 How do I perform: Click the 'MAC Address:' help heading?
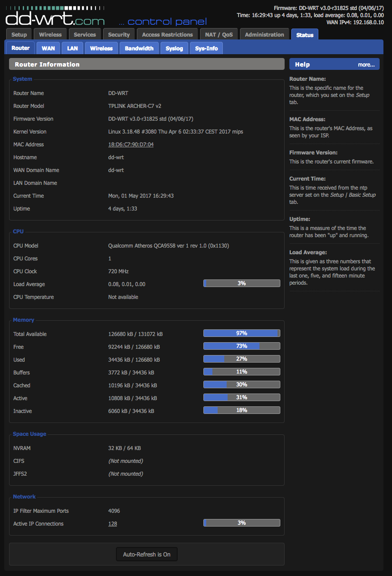coord(307,119)
